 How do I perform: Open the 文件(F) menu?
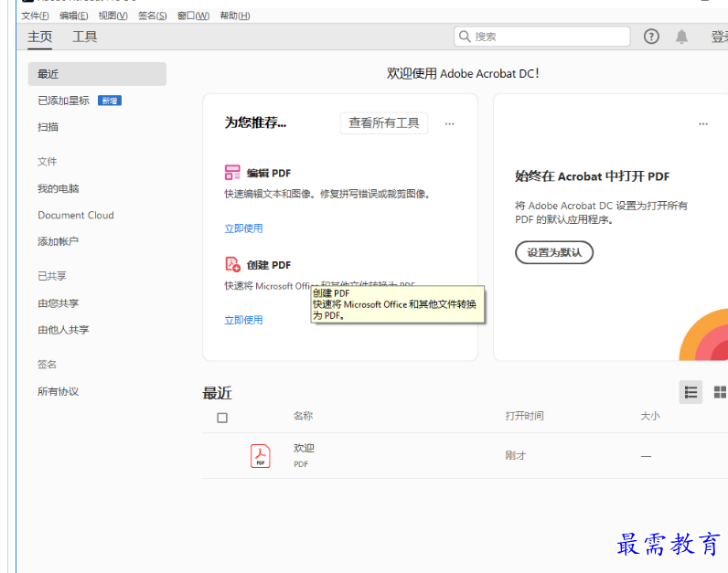(x=35, y=16)
